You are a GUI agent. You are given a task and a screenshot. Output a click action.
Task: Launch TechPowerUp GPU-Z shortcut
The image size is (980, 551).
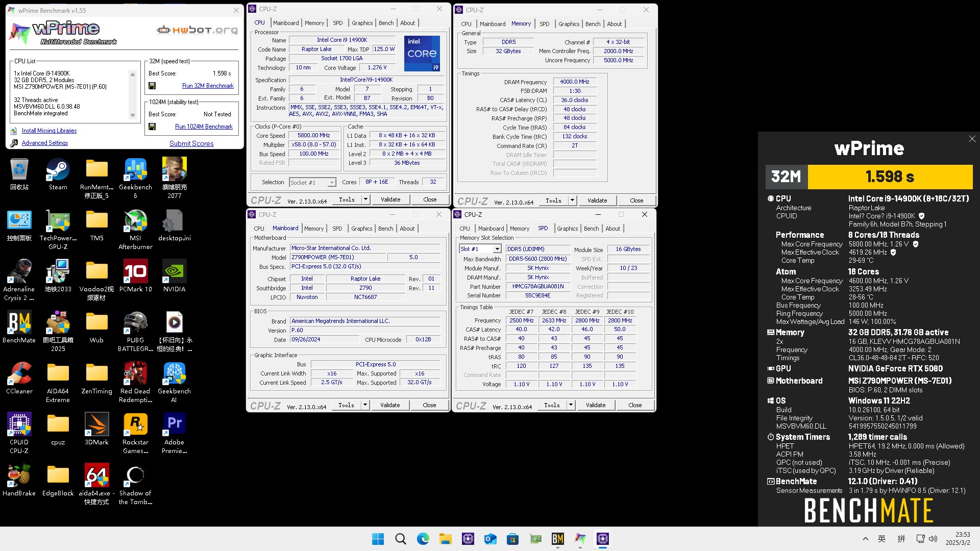(x=58, y=229)
